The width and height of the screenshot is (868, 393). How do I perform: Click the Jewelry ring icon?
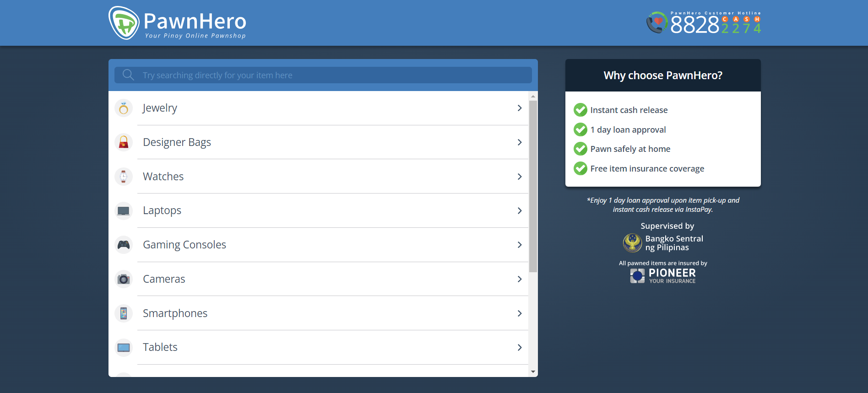pyautogui.click(x=124, y=108)
